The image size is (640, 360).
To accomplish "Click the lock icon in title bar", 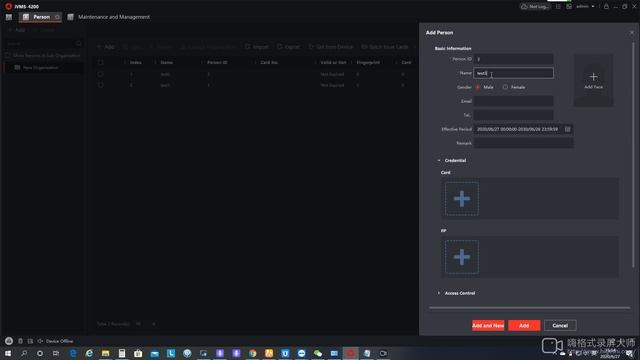I will pyautogui.click(x=606, y=7).
